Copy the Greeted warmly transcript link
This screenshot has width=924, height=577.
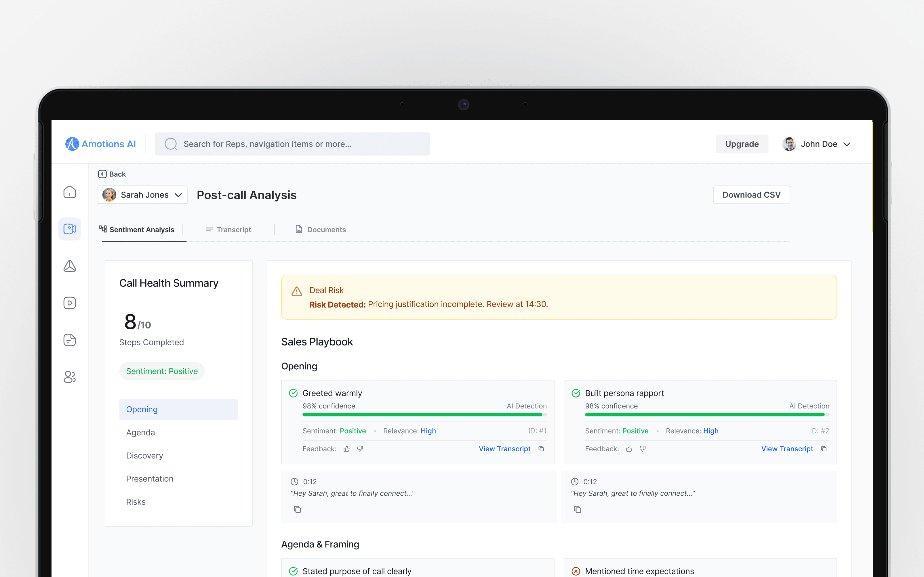541,449
